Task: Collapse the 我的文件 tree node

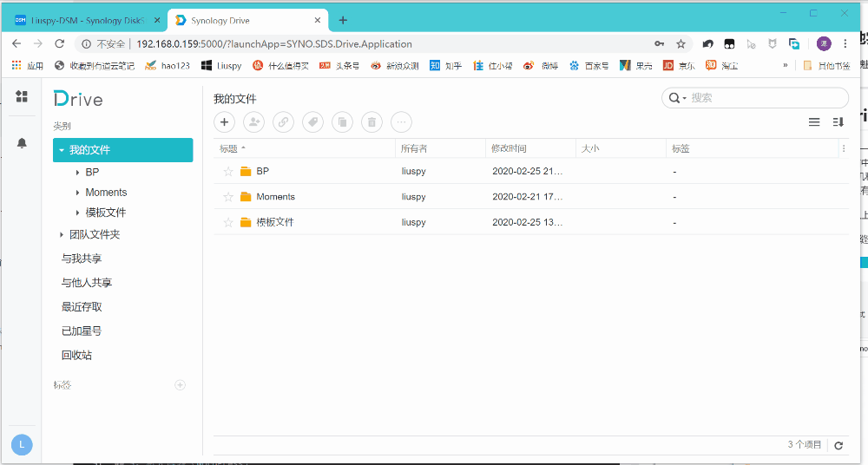Action: pyautogui.click(x=62, y=150)
